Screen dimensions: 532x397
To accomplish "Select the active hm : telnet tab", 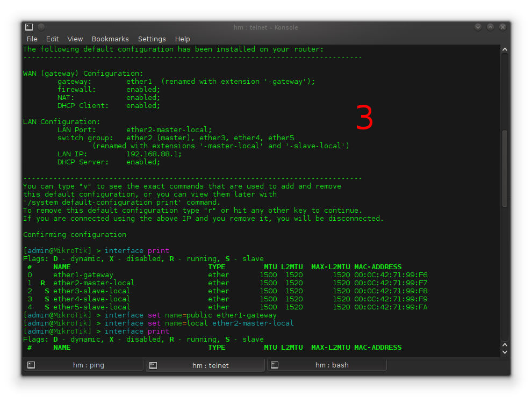I will [205, 365].
